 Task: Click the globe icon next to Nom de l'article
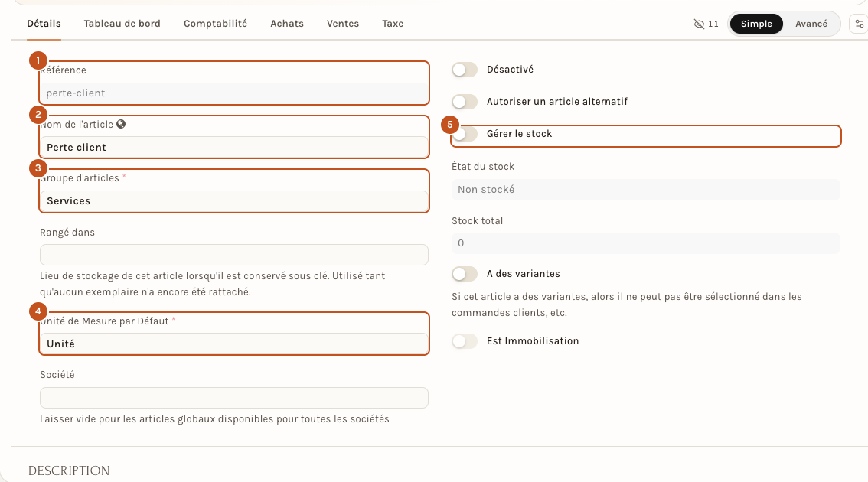pos(121,124)
